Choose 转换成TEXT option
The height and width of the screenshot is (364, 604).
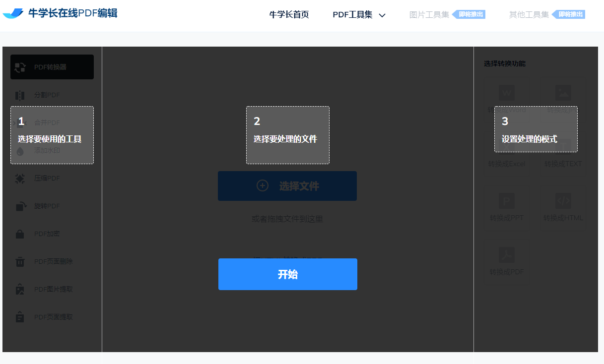[x=563, y=164]
